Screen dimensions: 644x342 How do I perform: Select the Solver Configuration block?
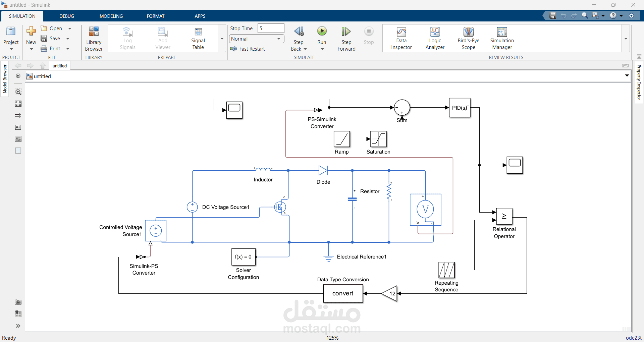244,257
